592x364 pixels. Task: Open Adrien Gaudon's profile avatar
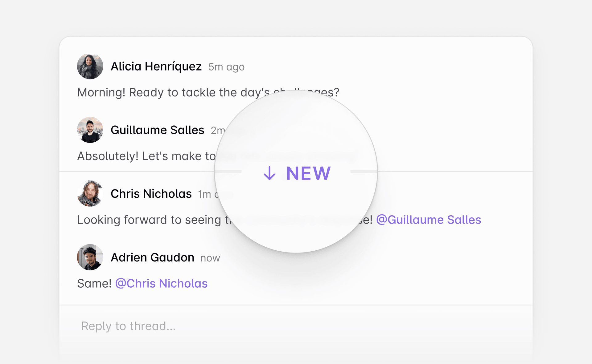coord(90,257)
